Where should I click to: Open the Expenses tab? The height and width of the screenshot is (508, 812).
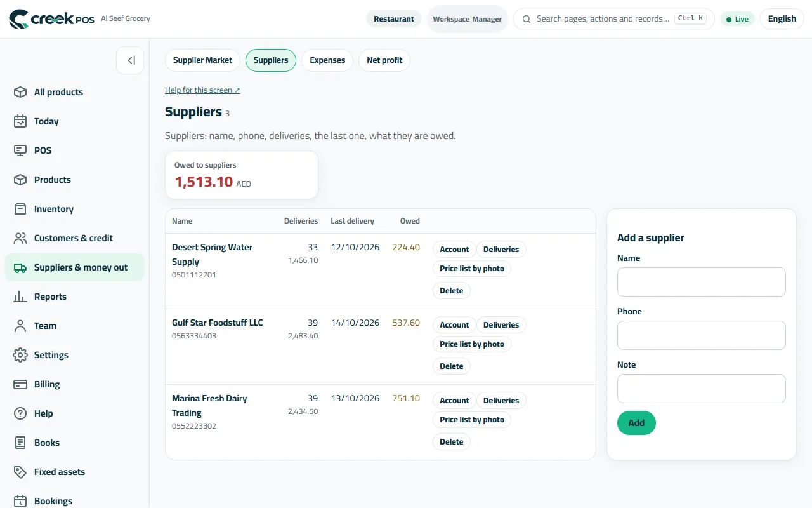tap(327, 60)
